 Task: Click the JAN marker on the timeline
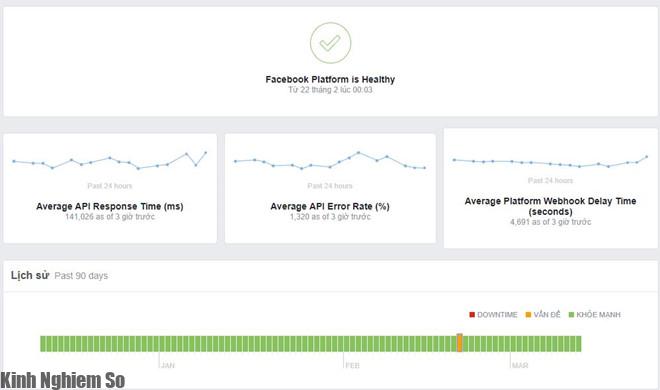168,365
